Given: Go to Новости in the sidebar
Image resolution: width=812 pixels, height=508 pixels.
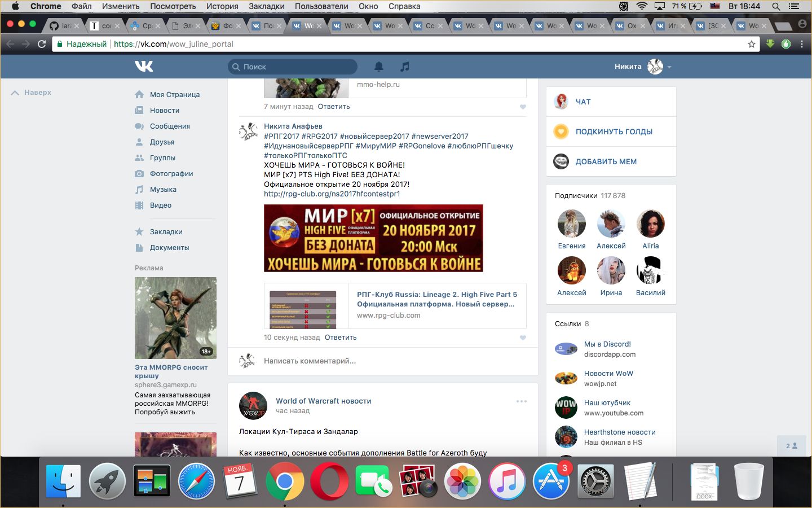Looking at the screenshot, I should pyautogui.click(x=157, y=111).
